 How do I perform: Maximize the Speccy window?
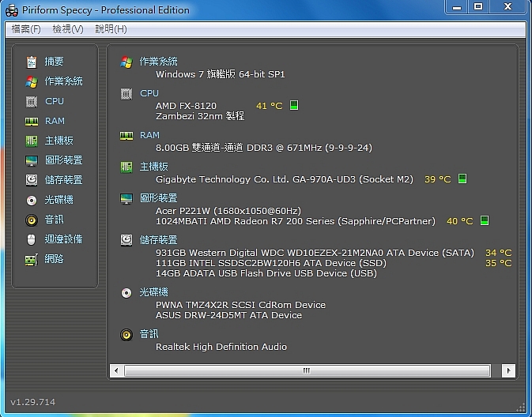pos(478,7)
